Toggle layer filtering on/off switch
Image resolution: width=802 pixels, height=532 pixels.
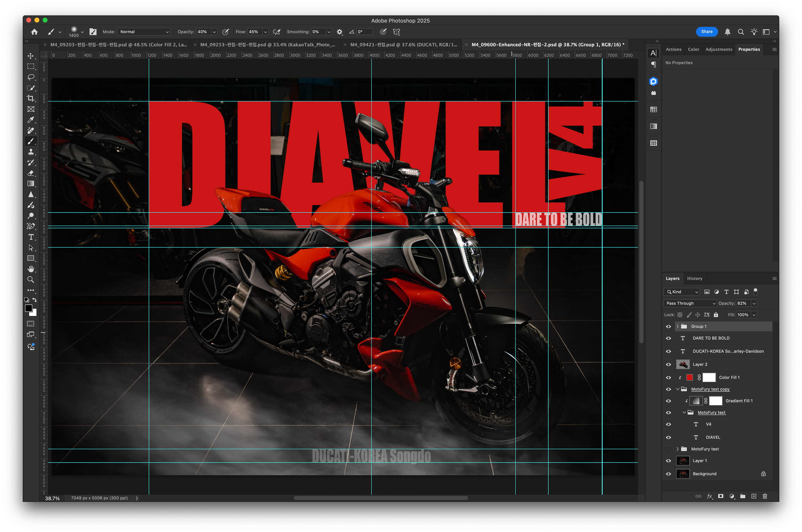click(x=755, y=291)
